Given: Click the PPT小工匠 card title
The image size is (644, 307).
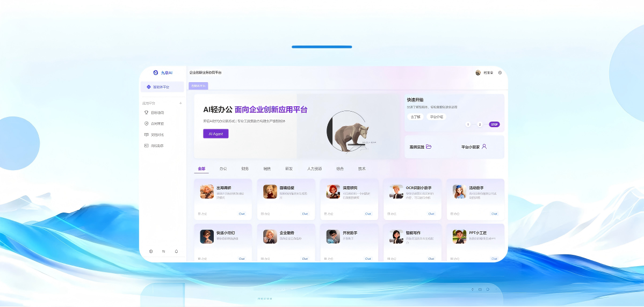Looking at the screenshot, I should click(x=477, y=233).
